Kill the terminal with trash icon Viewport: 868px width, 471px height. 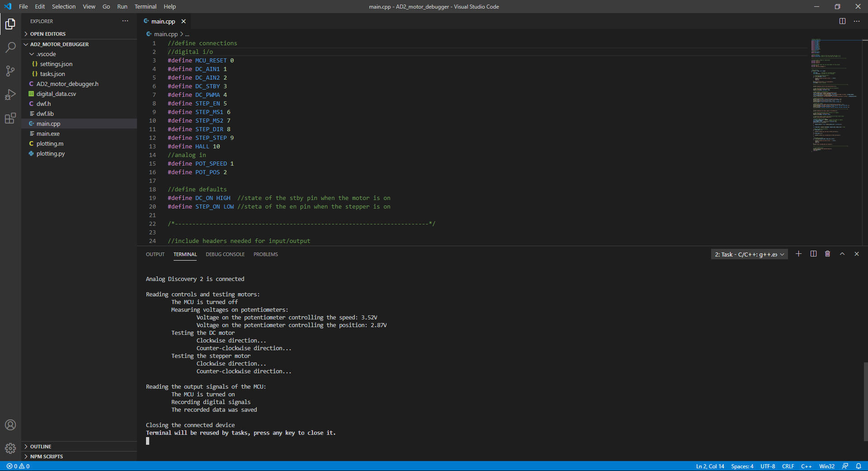pyautogui.click(x=828, y=254)
